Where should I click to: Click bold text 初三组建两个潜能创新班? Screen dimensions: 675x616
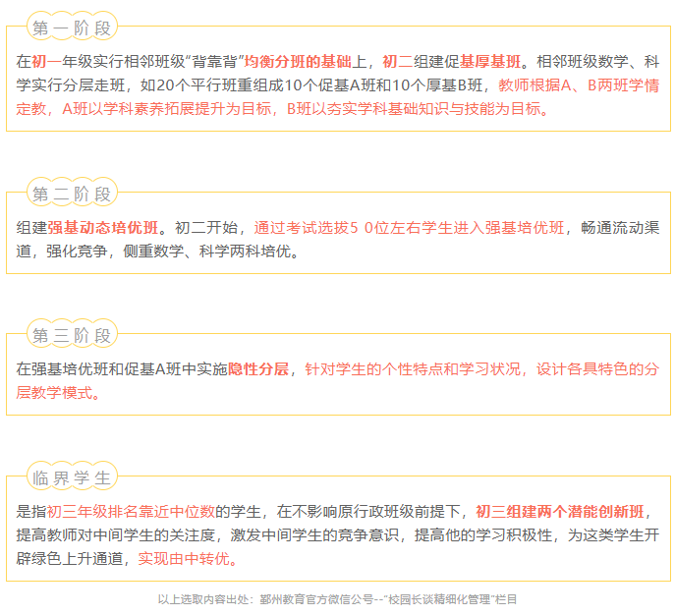pyautogui.click(x=560, y=511)
